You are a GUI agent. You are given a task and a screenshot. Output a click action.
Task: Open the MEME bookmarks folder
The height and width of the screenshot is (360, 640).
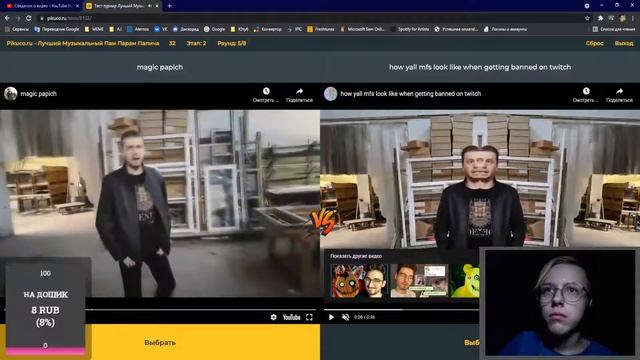click(x=94, y=29)
